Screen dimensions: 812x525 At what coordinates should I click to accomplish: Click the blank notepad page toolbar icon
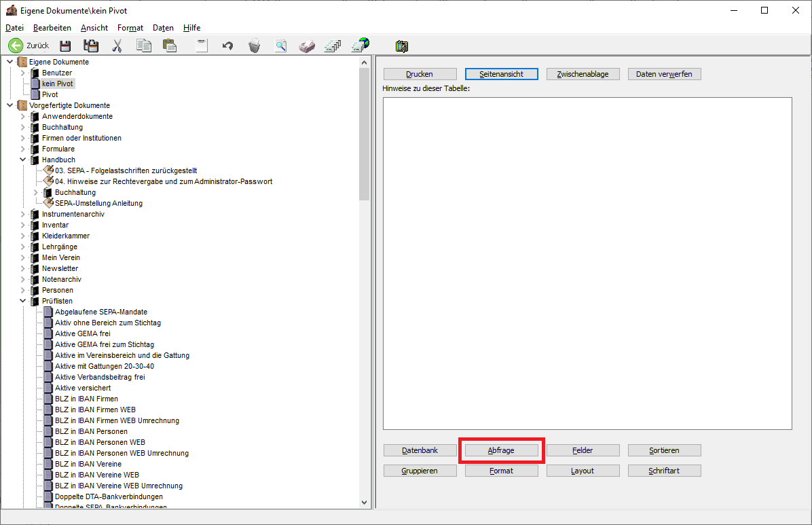pyautogui.click(x=202, y=46)
